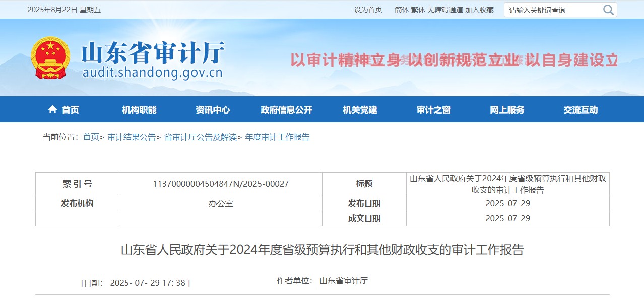The height and width of the screenshot is (307, 644).
Task: Click 加入收藏 link
Action: [x=479, y=10]
